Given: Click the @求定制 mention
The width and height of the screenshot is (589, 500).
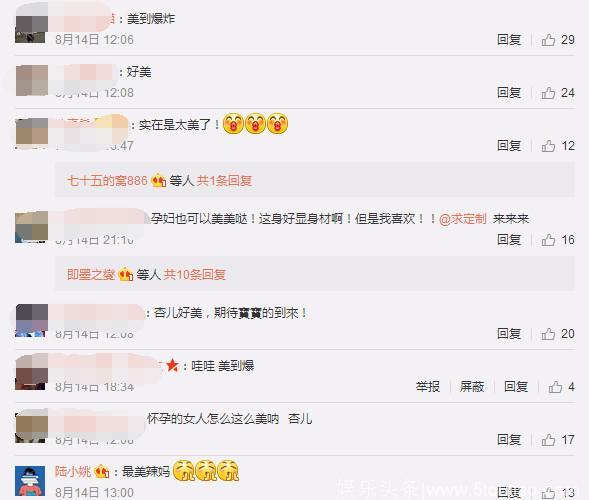Looking at the screenshot, I should tap(462, 219).
